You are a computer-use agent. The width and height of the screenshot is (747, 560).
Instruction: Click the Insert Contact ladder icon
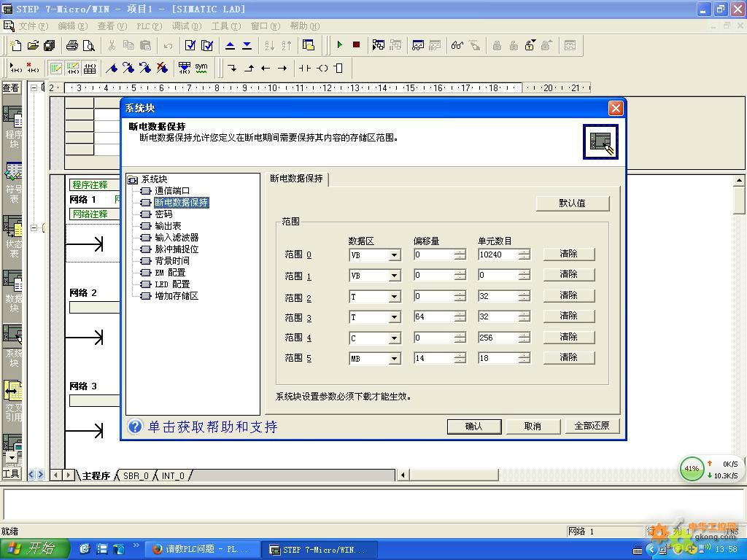pos(305,68)
